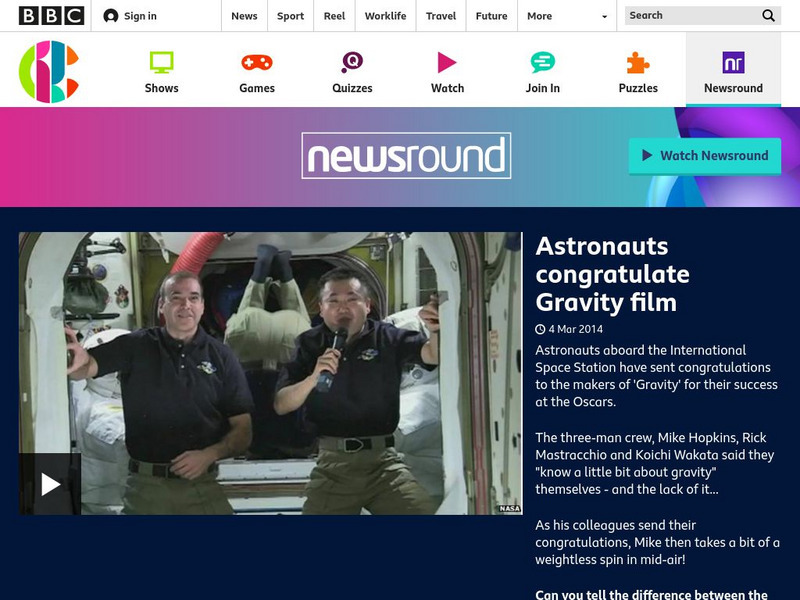Switch to the Sport section
The height and width of the screenshot is (600, 800).
tap(290, 15)
